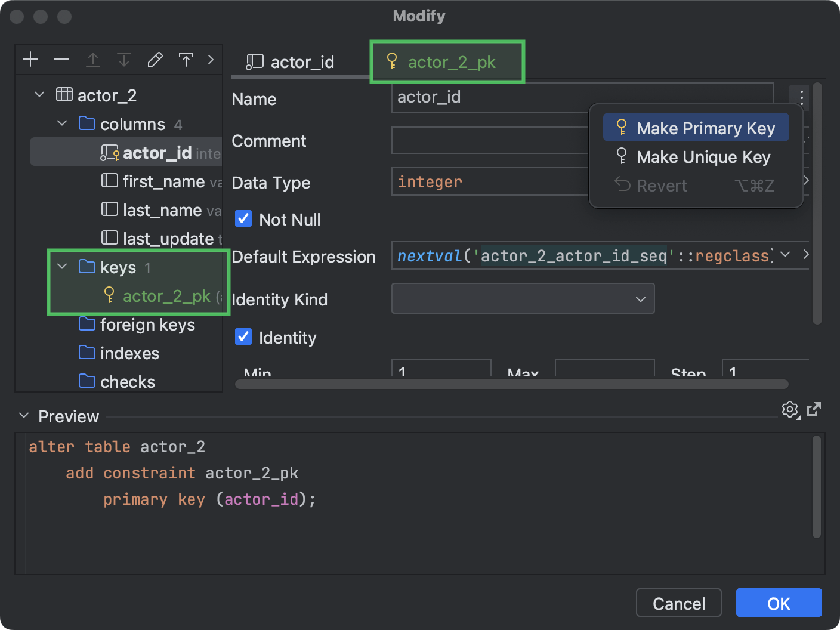Click the Remove button in the toolbar

coord(61,59)
